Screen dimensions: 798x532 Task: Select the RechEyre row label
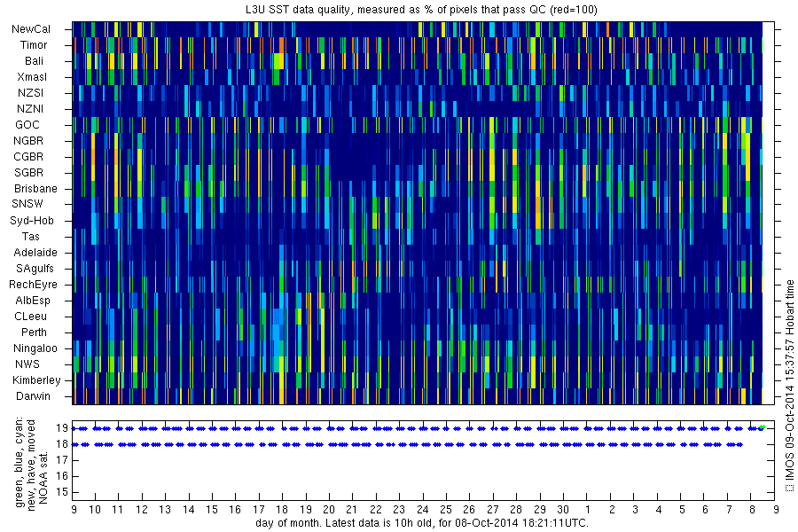coord(33,285)
